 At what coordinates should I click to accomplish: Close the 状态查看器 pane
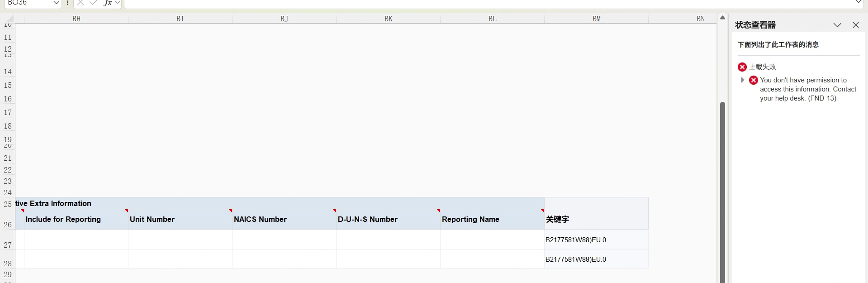point(856,25)
